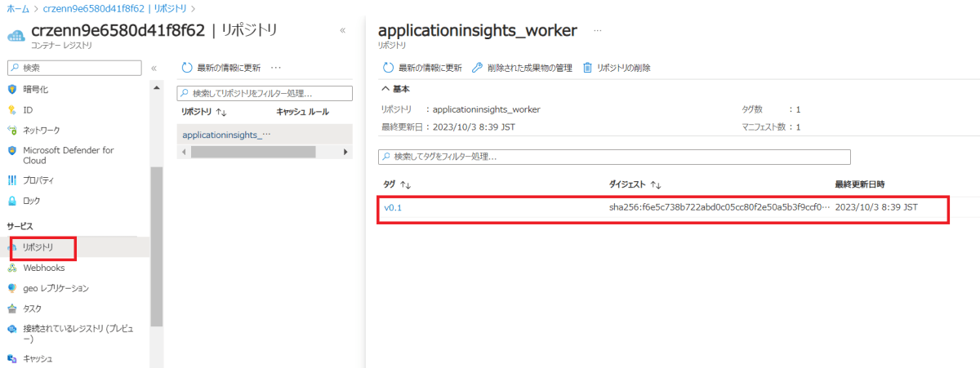Open geo レプリケーション

(56, 288)
